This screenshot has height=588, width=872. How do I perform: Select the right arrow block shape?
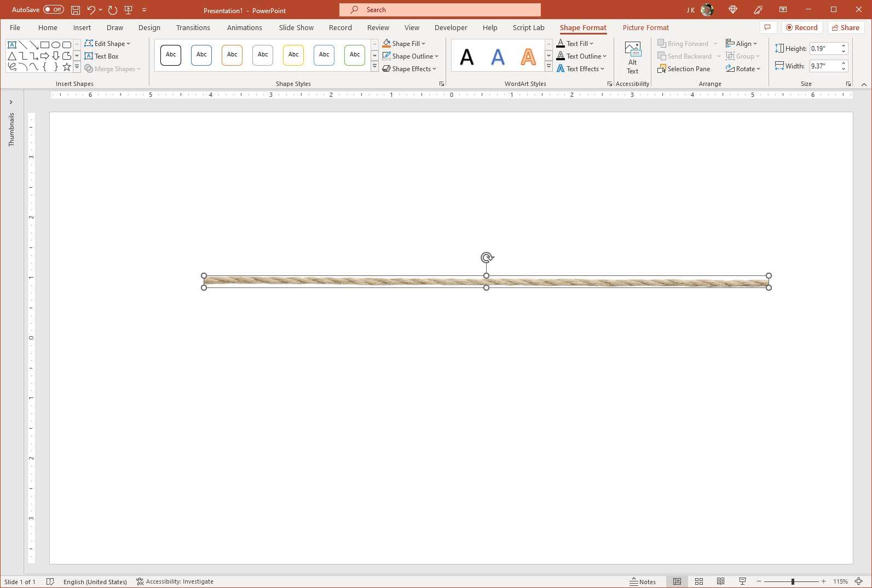[44, 56]
